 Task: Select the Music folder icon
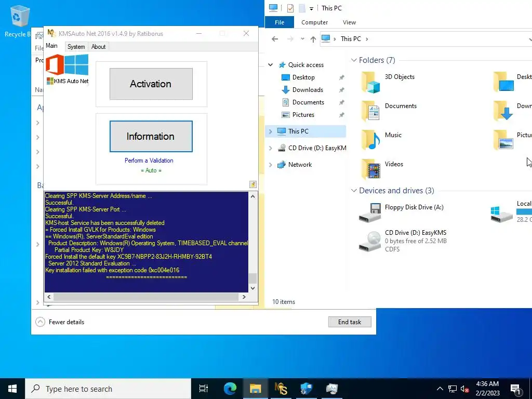pyautogui.click(x=370, y=140)
